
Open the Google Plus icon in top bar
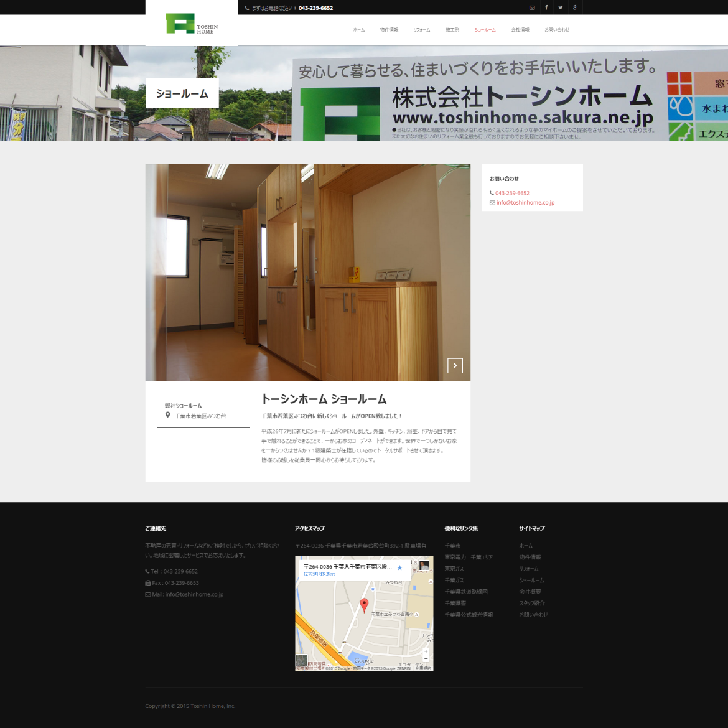click(x=576, y=7)
